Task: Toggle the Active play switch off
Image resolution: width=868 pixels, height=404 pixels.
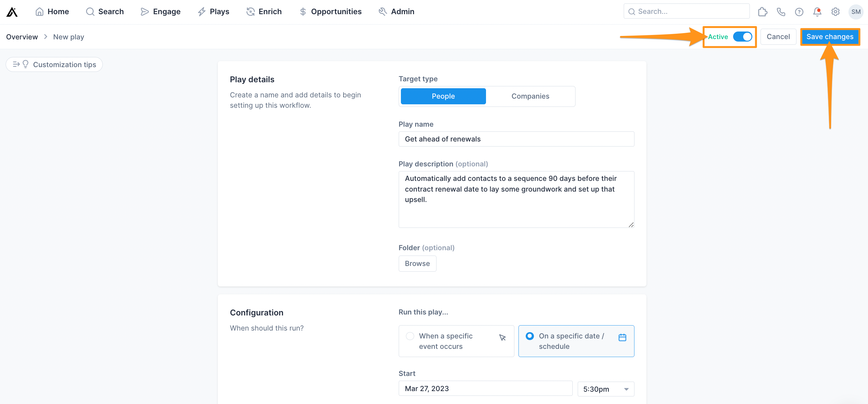Action: [742, 37]
